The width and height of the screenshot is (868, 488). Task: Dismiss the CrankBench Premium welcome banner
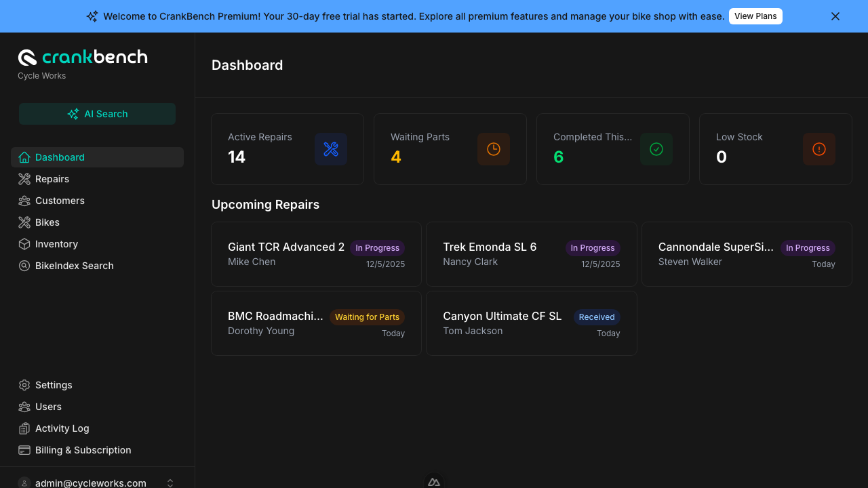coord(835,16)
